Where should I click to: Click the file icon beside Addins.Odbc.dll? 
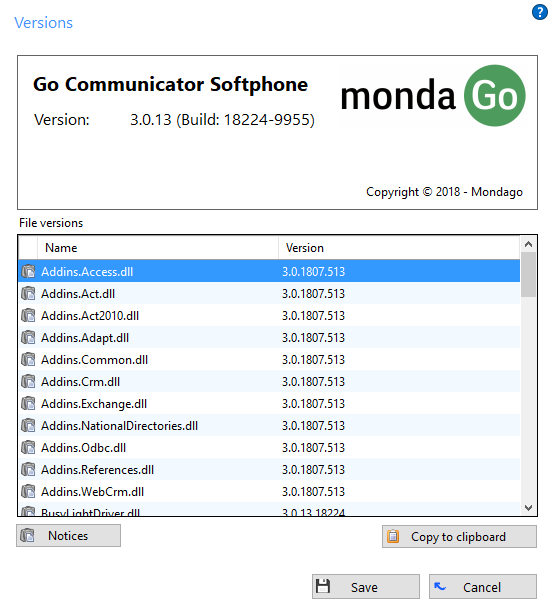pos(28,447)
